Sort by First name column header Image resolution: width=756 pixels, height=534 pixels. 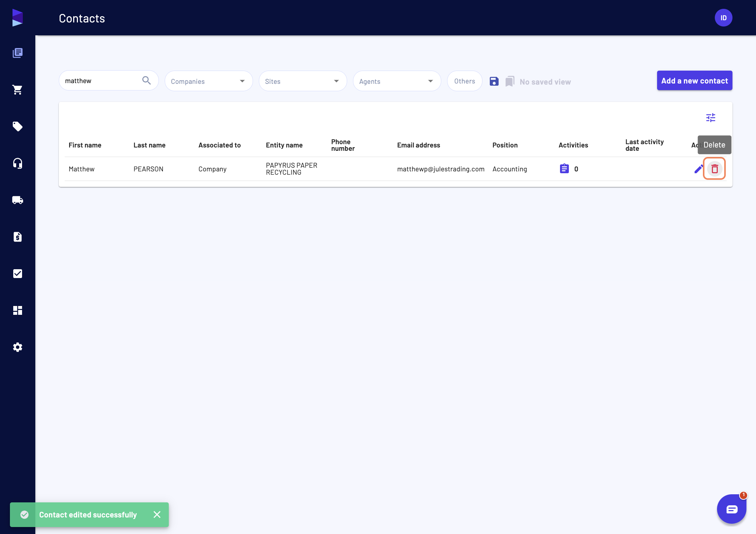[x=85, y=145]
